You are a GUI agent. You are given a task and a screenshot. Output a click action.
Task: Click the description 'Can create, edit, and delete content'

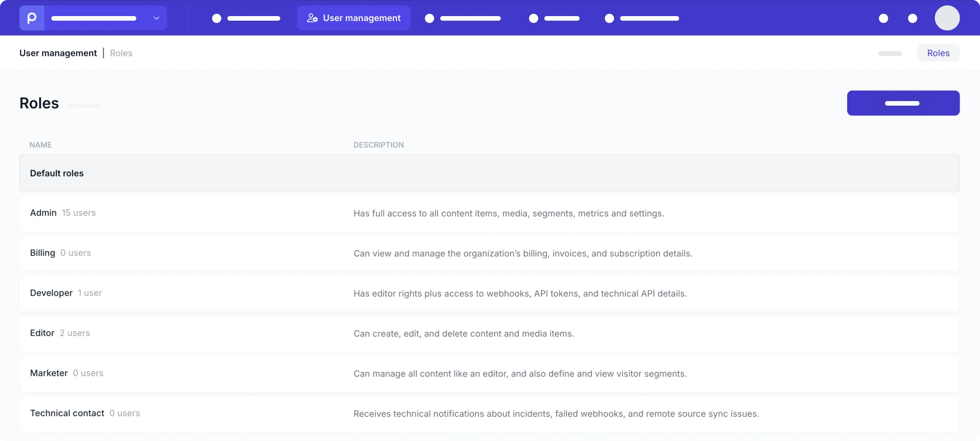point(464,334)
